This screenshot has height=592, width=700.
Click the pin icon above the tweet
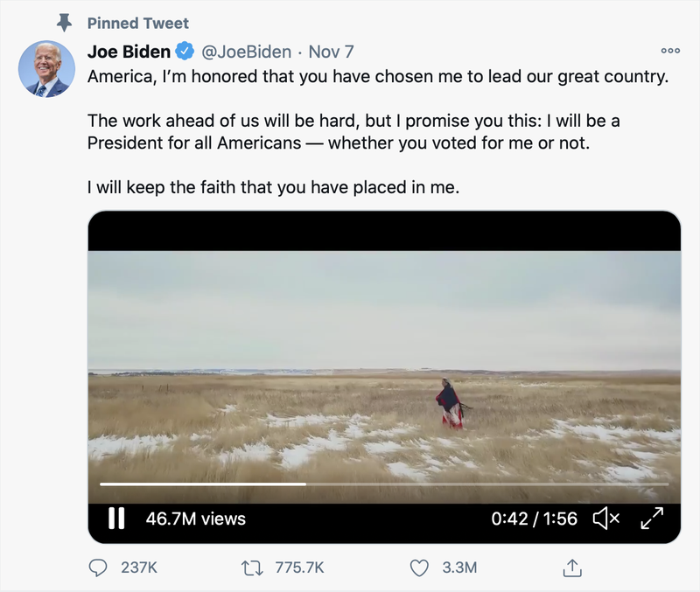click(x=63, y=22)
